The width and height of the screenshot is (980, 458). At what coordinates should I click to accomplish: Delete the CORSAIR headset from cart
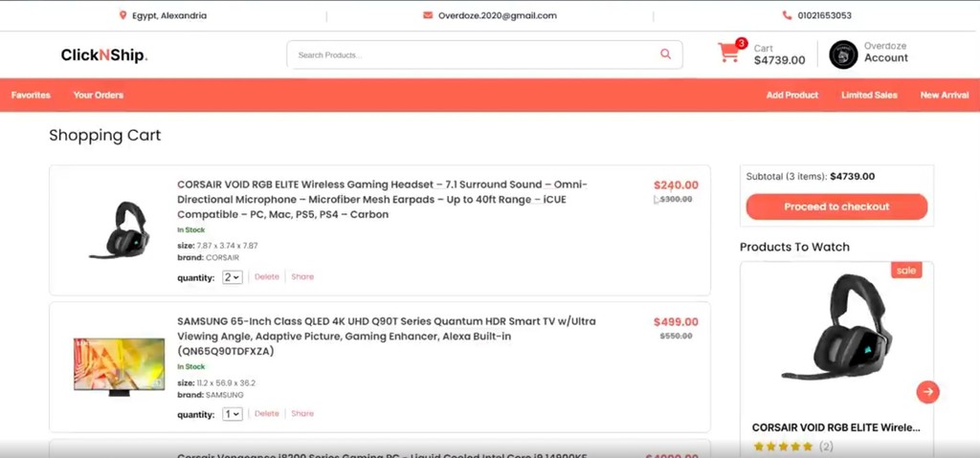[267, 276]
